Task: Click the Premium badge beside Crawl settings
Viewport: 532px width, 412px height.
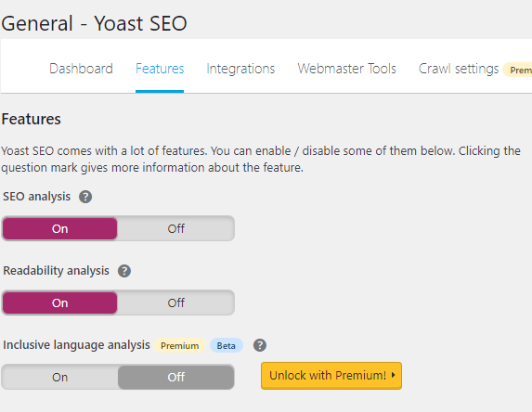Action: (x=518, y=71)
